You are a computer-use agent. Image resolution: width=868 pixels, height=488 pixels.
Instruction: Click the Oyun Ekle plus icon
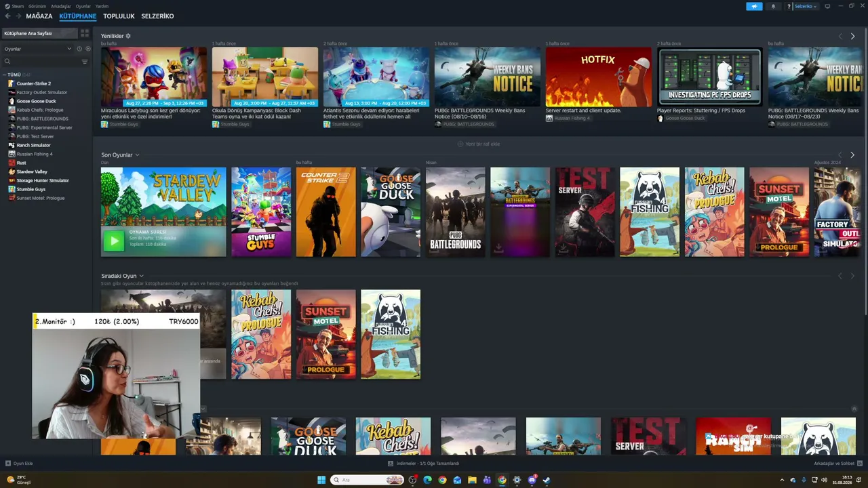pyautogui.click(x=8, y=464)
